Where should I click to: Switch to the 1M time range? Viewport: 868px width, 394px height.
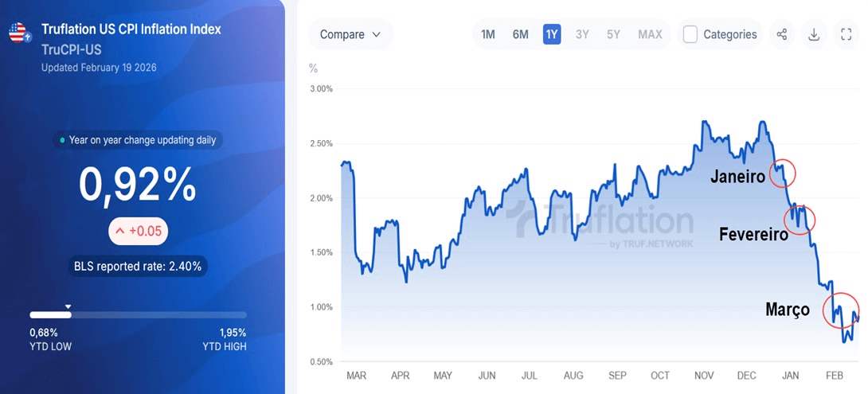(x=488, y=34)
